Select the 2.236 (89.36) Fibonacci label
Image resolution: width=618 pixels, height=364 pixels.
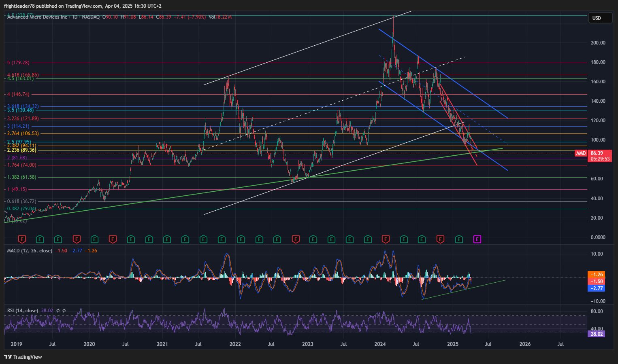click(22, 150)
